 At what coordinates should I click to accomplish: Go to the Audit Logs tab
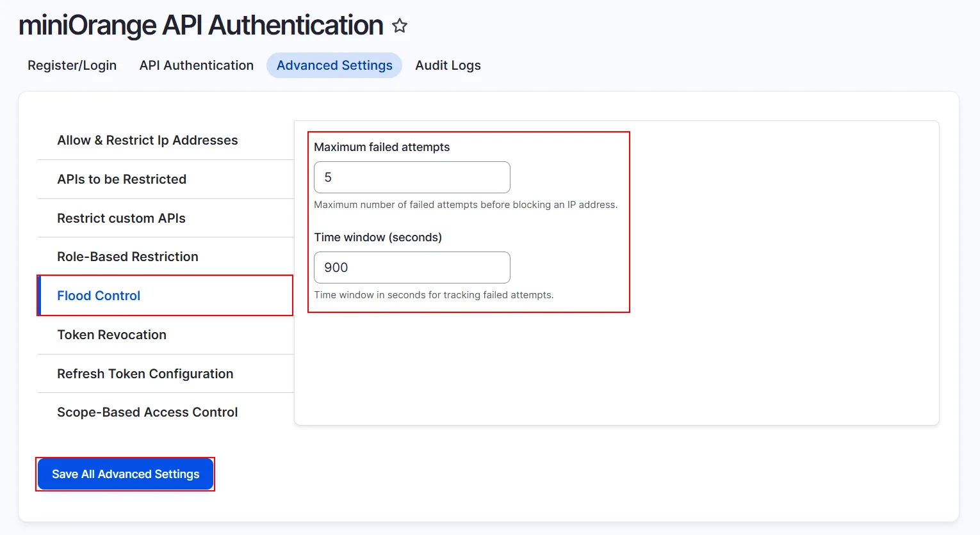click(x=448, y=65)
